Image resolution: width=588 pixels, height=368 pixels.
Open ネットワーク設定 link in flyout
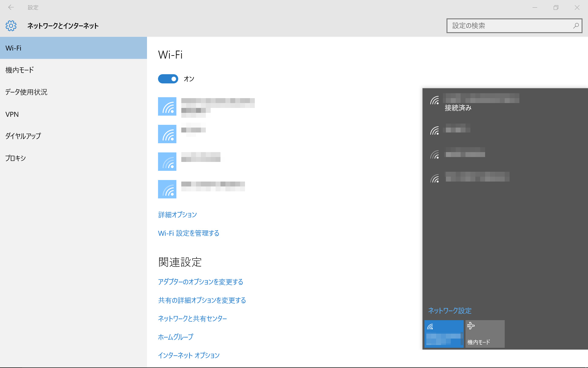[450, 311]
